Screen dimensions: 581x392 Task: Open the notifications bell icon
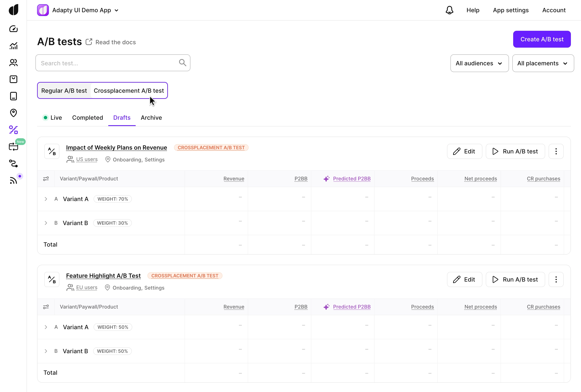pos(449,10)
